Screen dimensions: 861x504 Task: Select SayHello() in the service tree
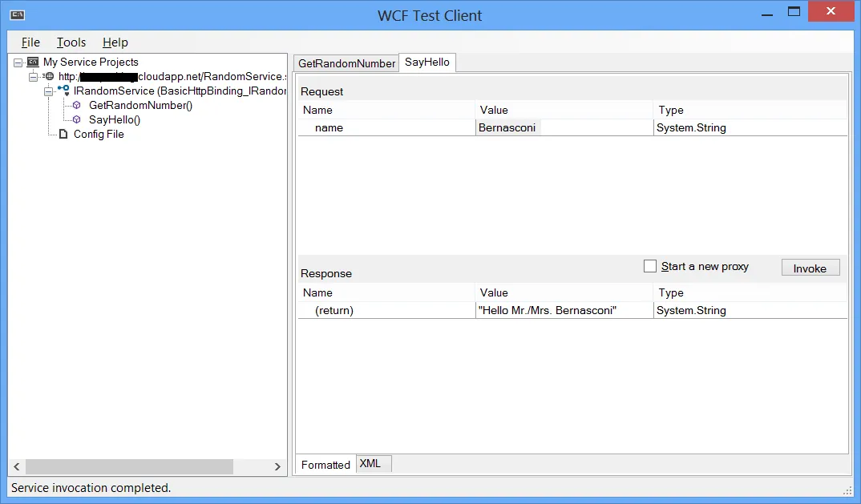(115, 119)
